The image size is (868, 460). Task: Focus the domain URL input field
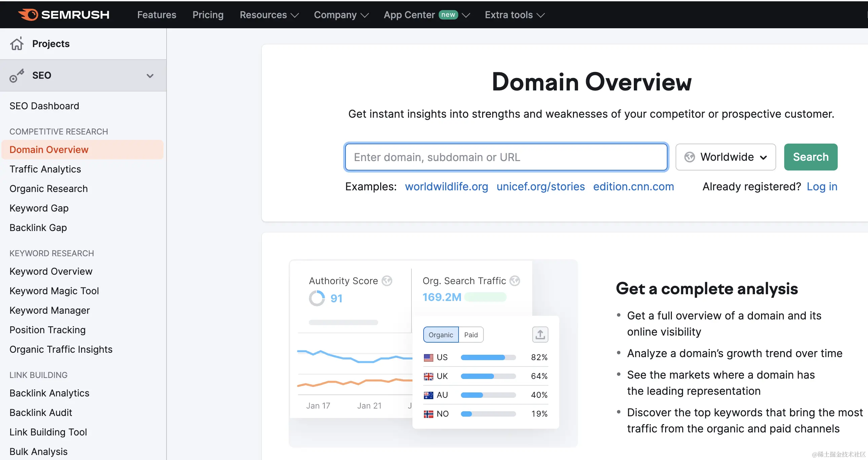click(506, 157)
